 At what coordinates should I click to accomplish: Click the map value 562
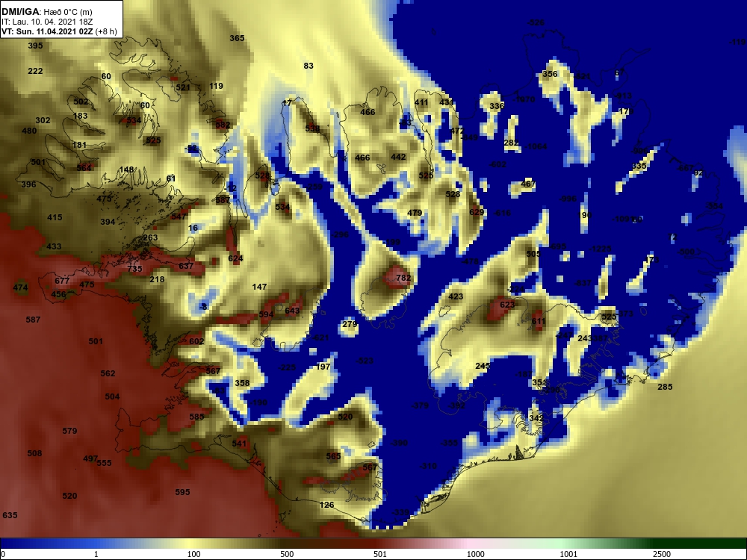click(108, 373)
